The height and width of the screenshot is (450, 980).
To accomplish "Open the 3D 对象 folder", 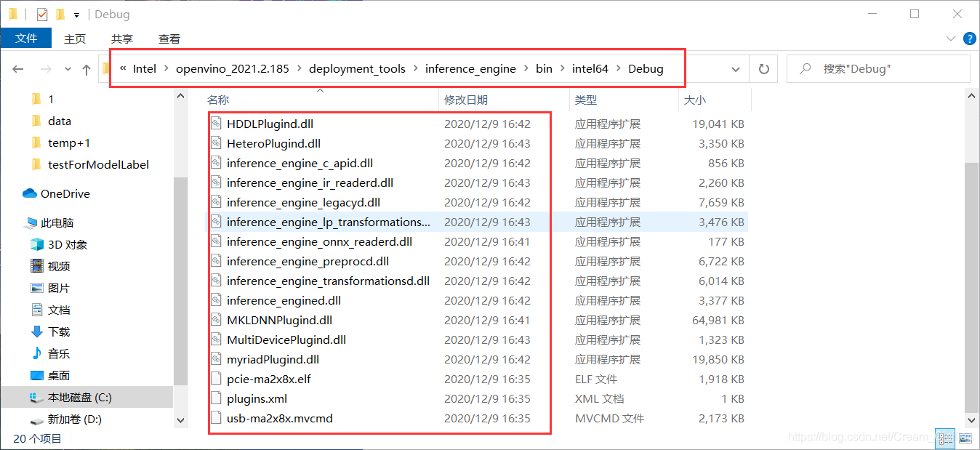I will (68, 245).
